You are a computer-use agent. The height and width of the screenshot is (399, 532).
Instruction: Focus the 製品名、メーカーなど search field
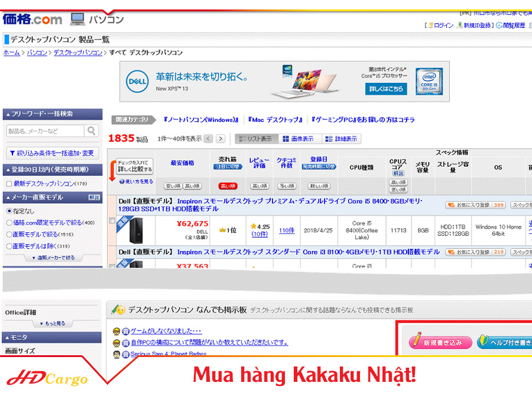tap(45, 131)
